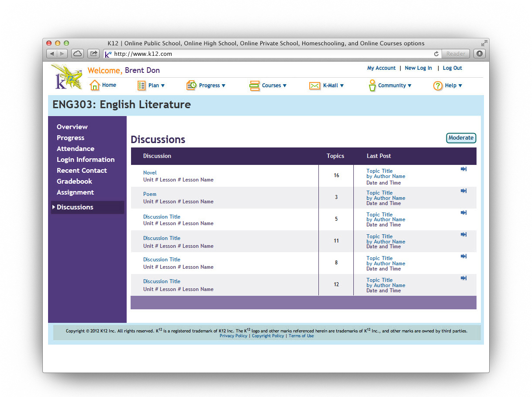Click Last Post column header
Screen dimensions: 532x397
(379, 156)
